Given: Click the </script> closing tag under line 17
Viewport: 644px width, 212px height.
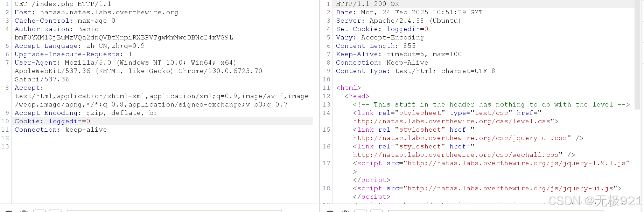Looking at the screenshot, I should tap(371, 180).
